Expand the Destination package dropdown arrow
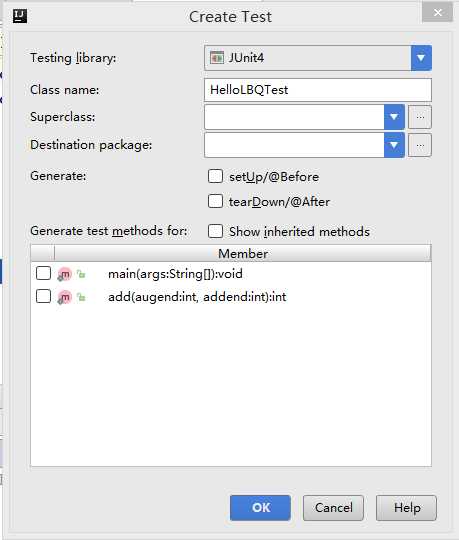459x540 pixels. click(394, 145)
